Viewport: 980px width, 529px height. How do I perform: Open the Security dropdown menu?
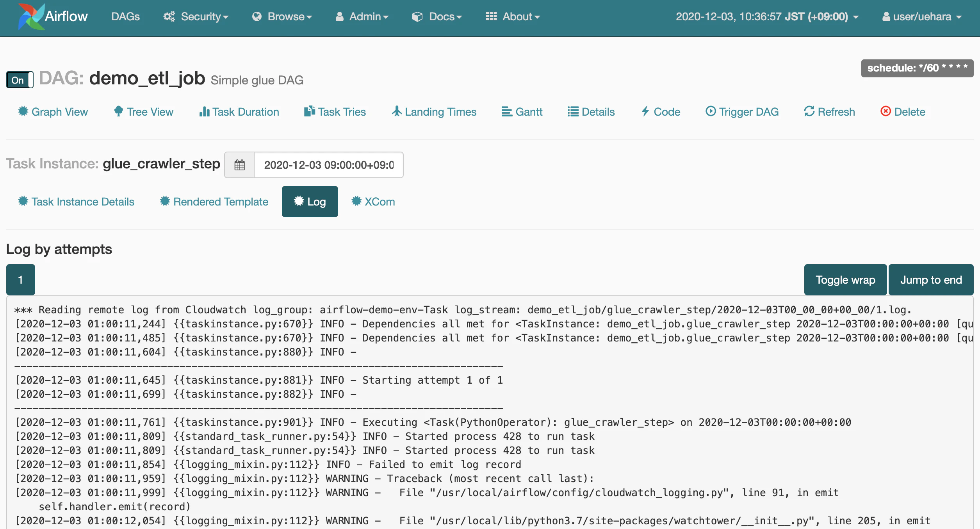196,16
